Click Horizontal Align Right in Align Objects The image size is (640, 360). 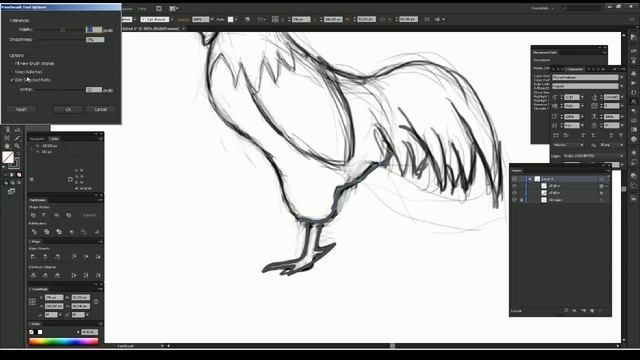58,256
